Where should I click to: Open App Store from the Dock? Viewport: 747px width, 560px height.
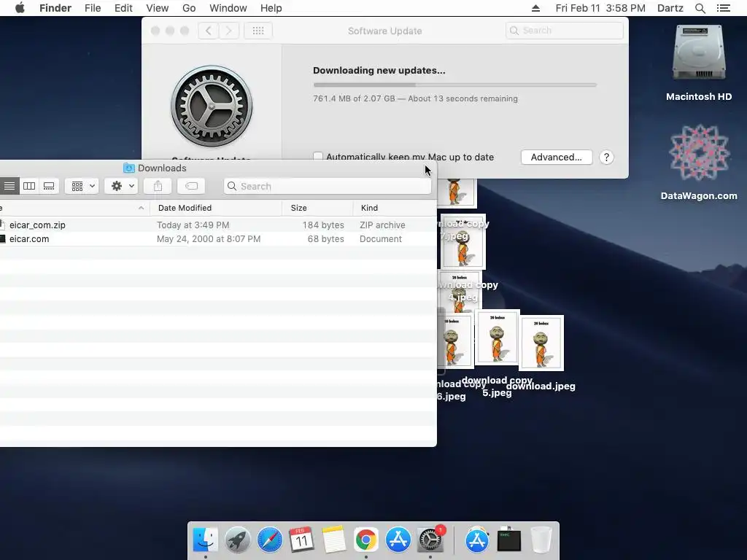[398, 540]
